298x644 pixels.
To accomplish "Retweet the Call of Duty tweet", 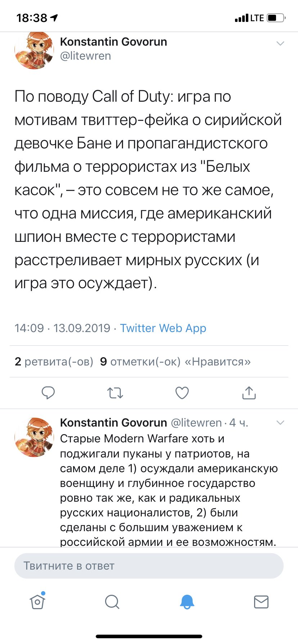I will click(115, 393).
